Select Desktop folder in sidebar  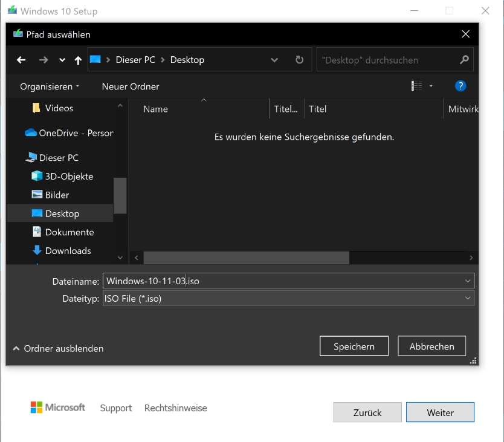click(60, 213)
